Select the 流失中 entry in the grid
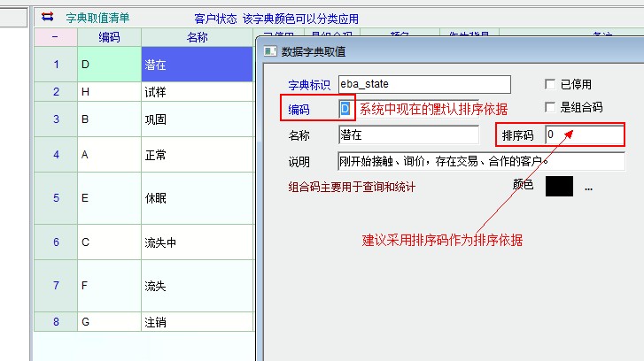This screenshot has height=361, width=644. pyautogui.click(x=197, y=242)
